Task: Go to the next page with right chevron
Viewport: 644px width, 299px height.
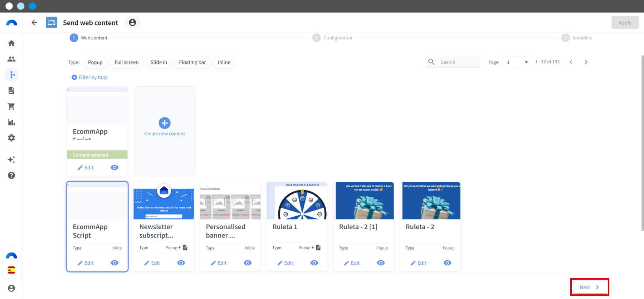Action: click(586, 62)
